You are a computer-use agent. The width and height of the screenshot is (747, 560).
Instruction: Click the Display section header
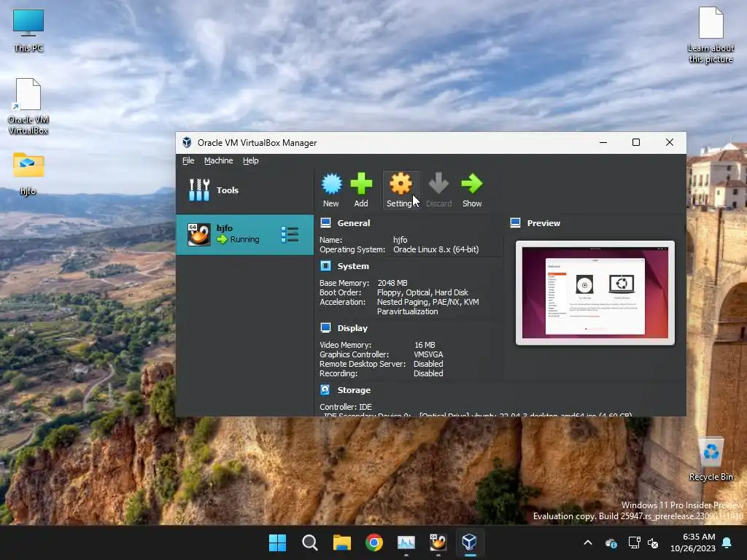point(352,328)
